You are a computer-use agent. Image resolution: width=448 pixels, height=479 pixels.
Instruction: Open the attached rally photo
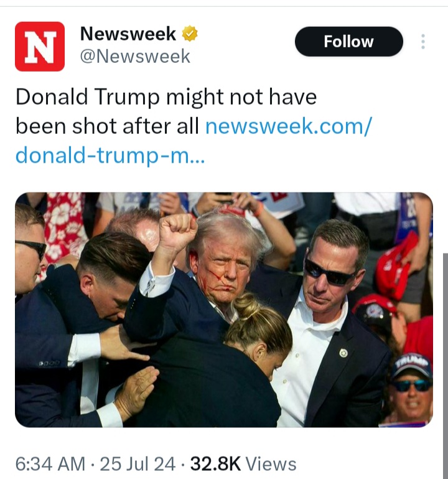(224, 310)
